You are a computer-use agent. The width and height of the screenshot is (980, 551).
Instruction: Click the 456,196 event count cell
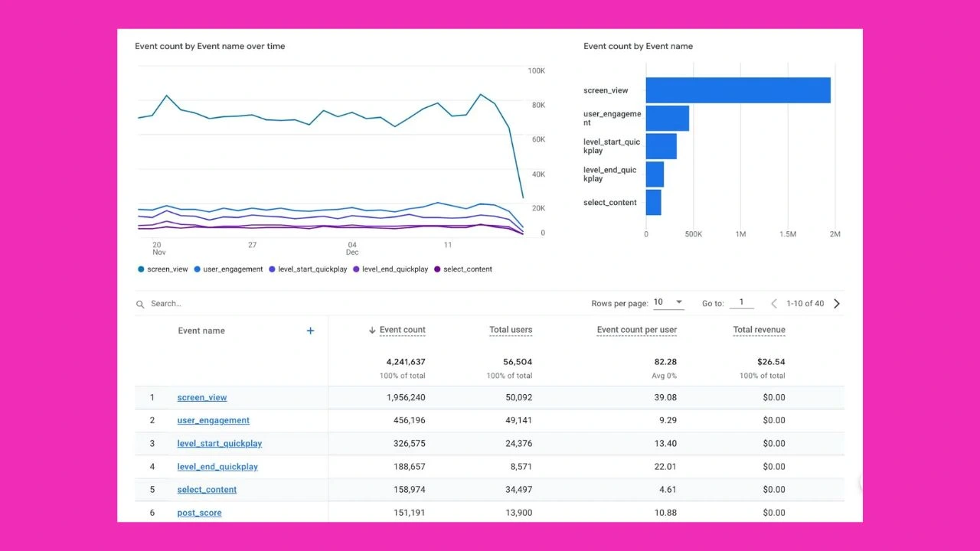[x=410, y=421]
